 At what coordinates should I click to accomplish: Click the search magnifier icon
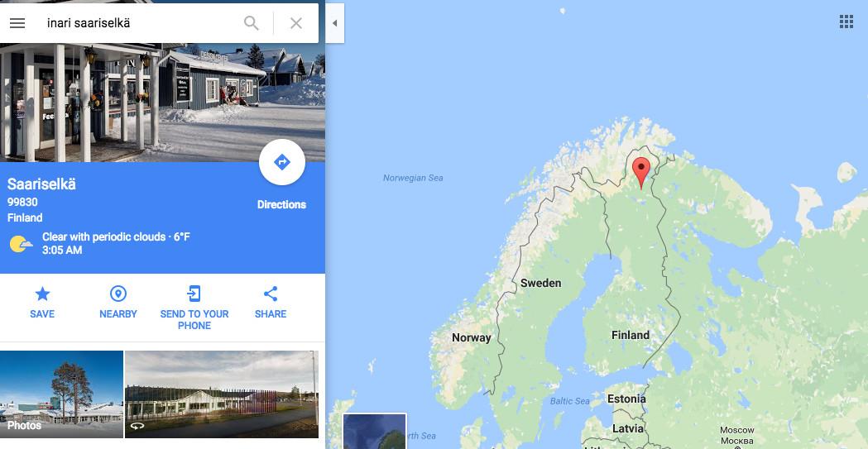(252, 23)
